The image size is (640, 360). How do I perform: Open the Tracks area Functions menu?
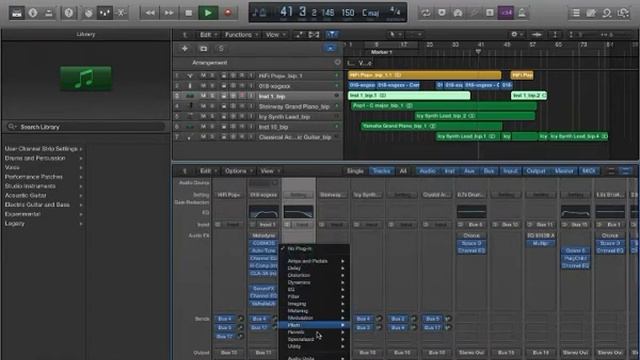point(241,35)
